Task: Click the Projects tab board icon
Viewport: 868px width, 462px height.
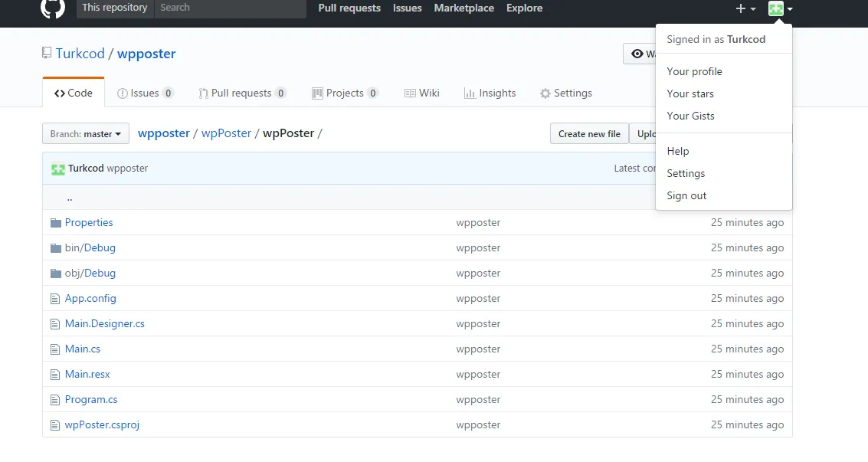Action: [317, 93]
